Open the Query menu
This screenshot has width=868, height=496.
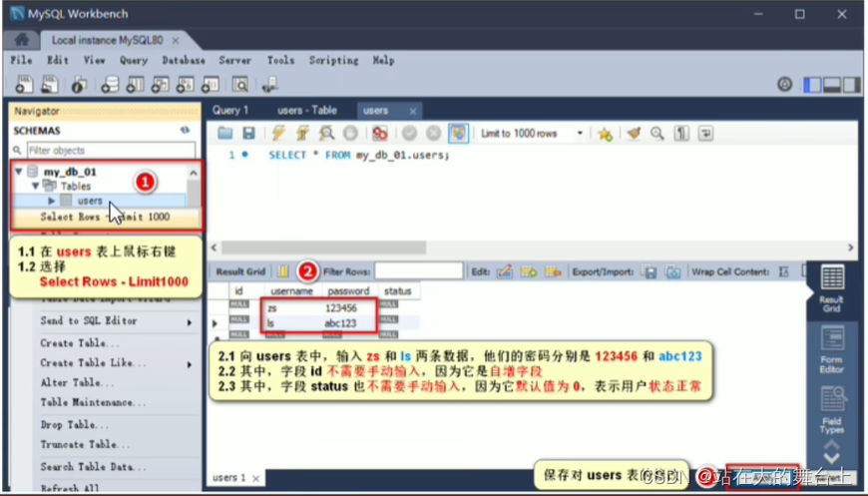(x=134, y=60)
